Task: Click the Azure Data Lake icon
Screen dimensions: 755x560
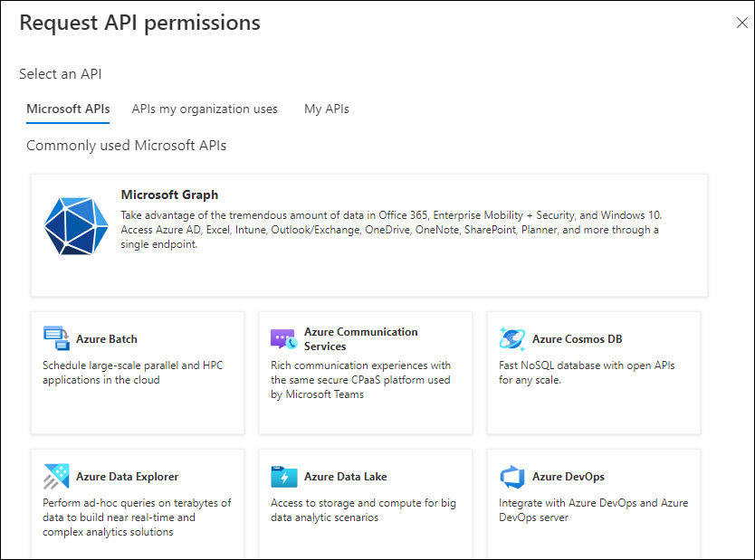Action: click(x=284, y=477)
